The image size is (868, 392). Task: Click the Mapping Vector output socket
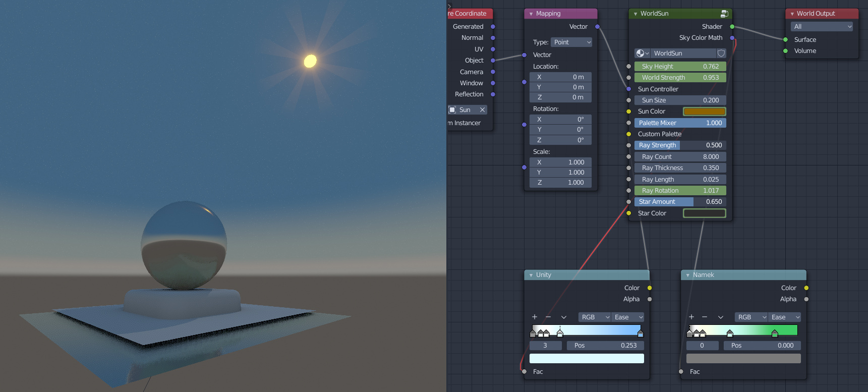(x=597, y=27)
